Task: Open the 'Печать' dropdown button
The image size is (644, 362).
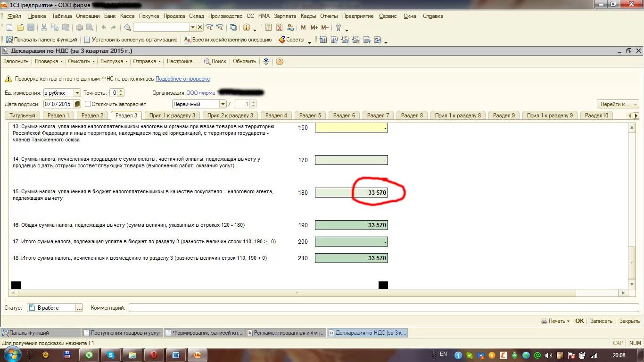Action: pyautogui.click(x=555, y=321)
